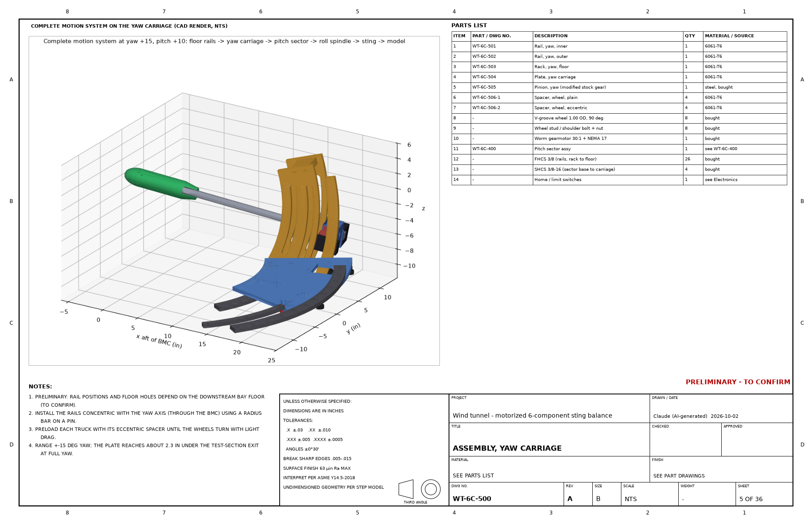Screen dimensions: 812x525
Task: Click the 'SEE PART DRAWINGS' finish field
Action: 679,476
